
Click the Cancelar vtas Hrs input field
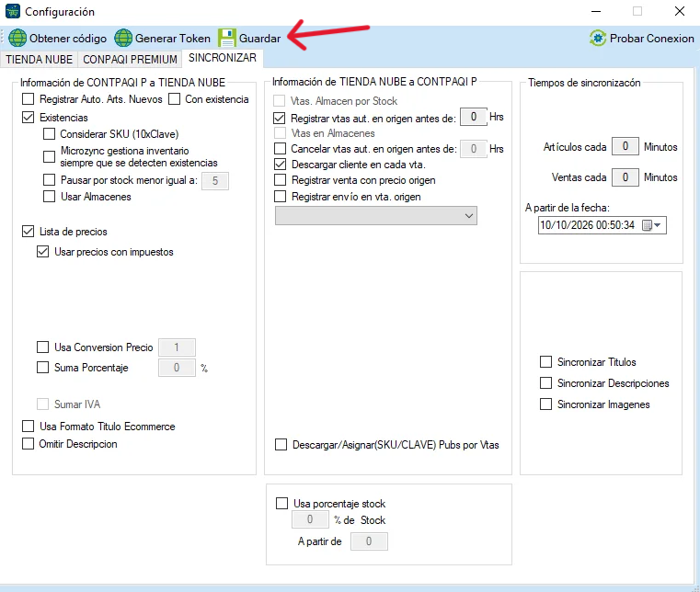(473, 149)
